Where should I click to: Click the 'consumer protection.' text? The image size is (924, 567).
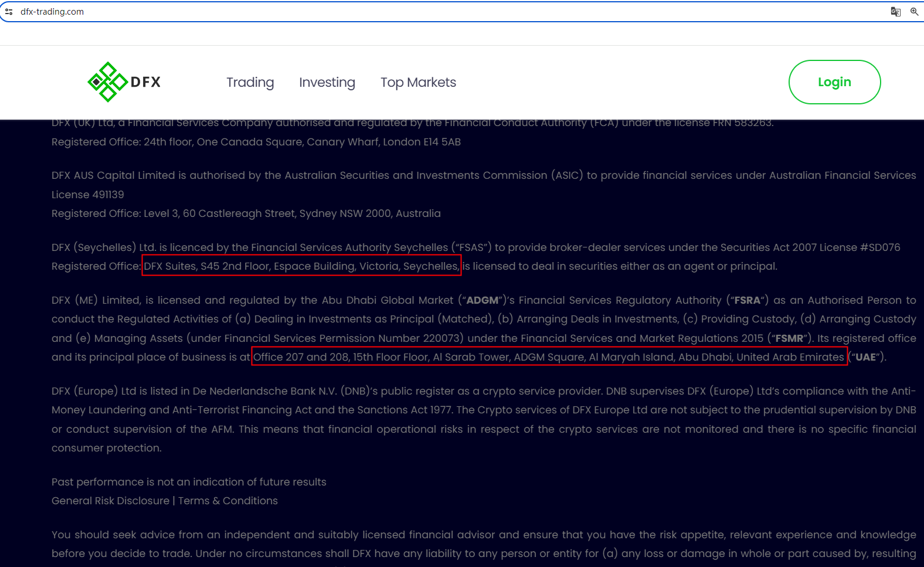[x=107, y=448]
